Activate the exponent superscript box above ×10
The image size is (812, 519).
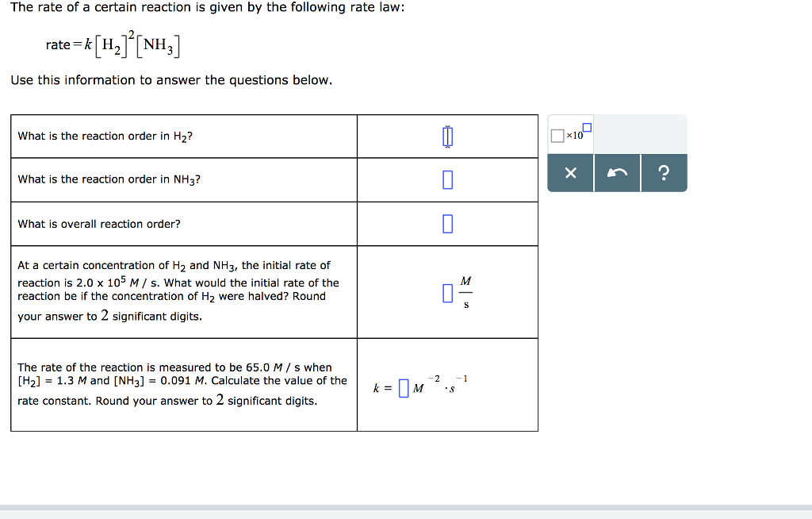[585, 126]
